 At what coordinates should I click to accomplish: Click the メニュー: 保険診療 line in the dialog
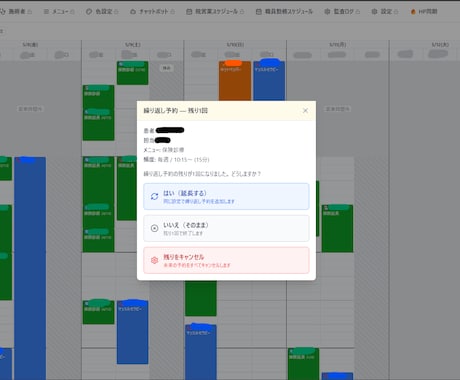coord(164,150)
